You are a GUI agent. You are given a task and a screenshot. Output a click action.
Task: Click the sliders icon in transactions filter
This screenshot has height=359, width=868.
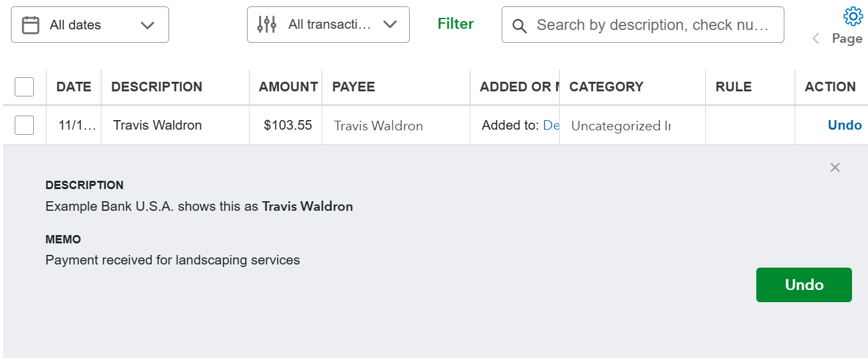(x=267, y=25)
